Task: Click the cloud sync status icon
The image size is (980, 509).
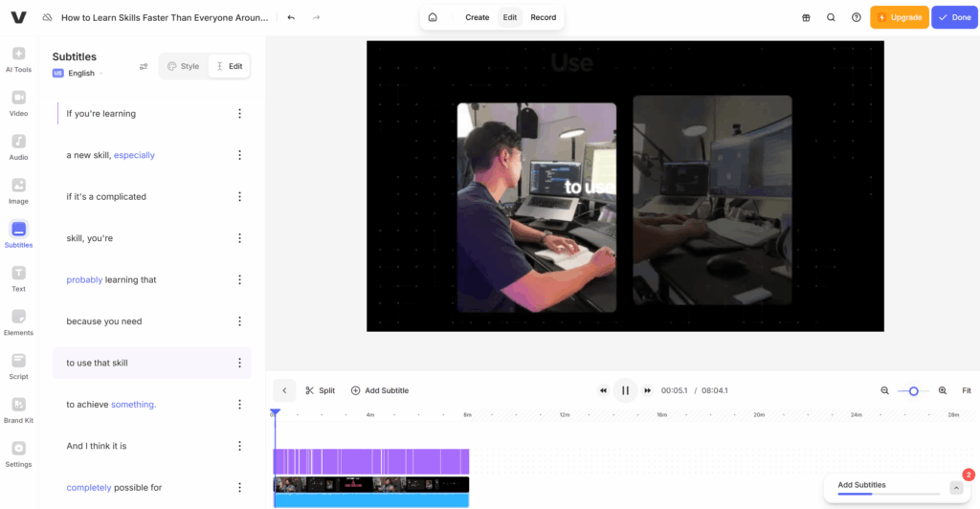Action: [48, 17]
